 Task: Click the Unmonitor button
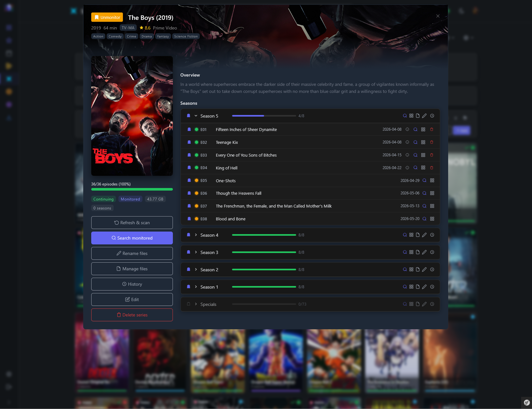click(x=107, y=17)
